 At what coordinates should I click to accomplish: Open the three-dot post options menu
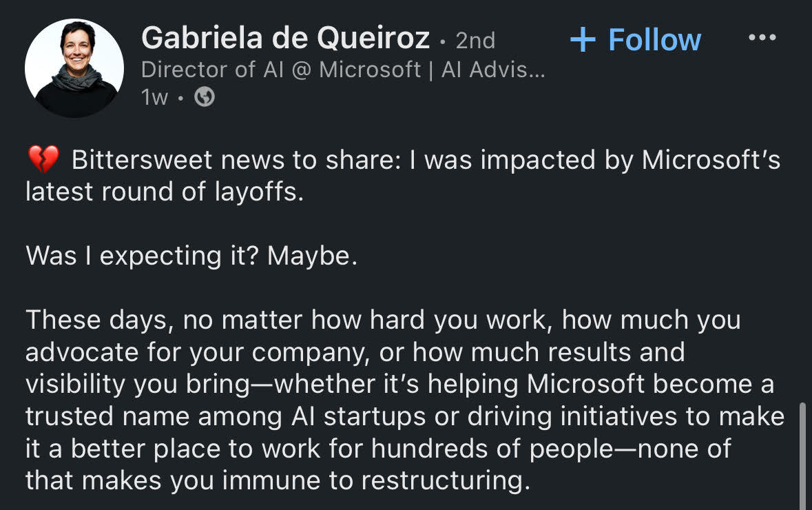tap(762, 38)
